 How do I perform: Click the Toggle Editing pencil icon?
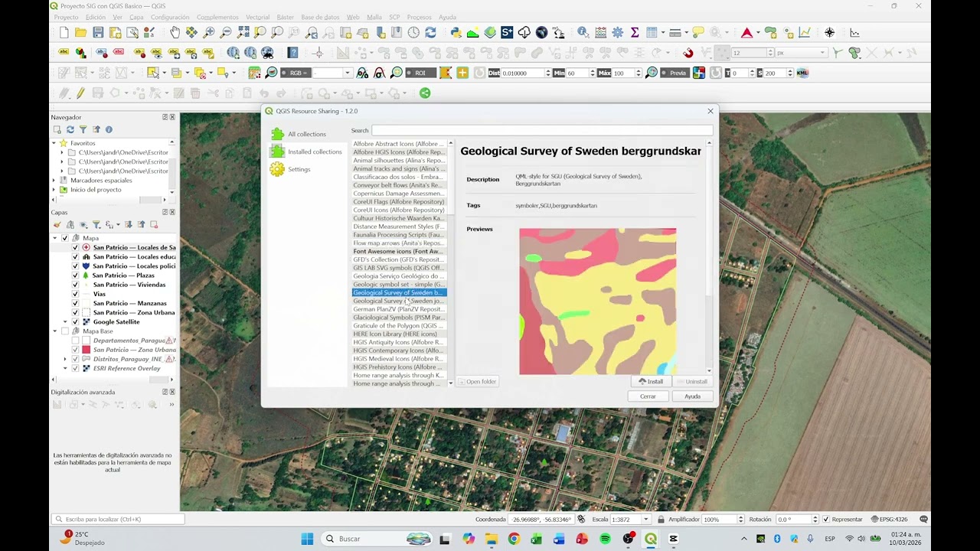point(80,93)
